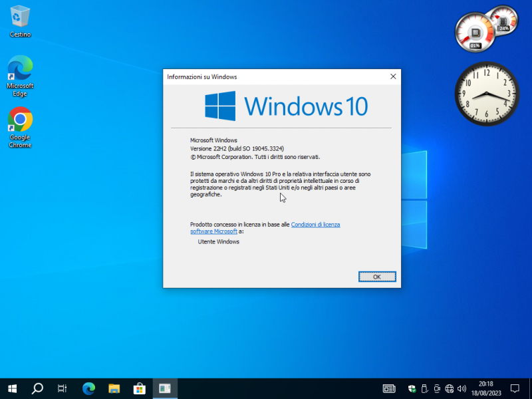Image resolution: width=532 pixels, height=399 pixels.
Task: Open Windows Security from the system tray
Action: coord(412,388)
